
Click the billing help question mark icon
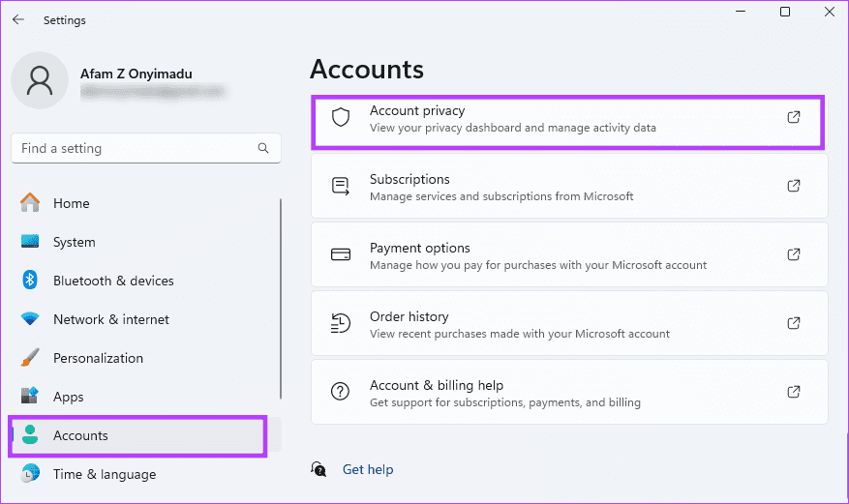(x=341, y=391)
